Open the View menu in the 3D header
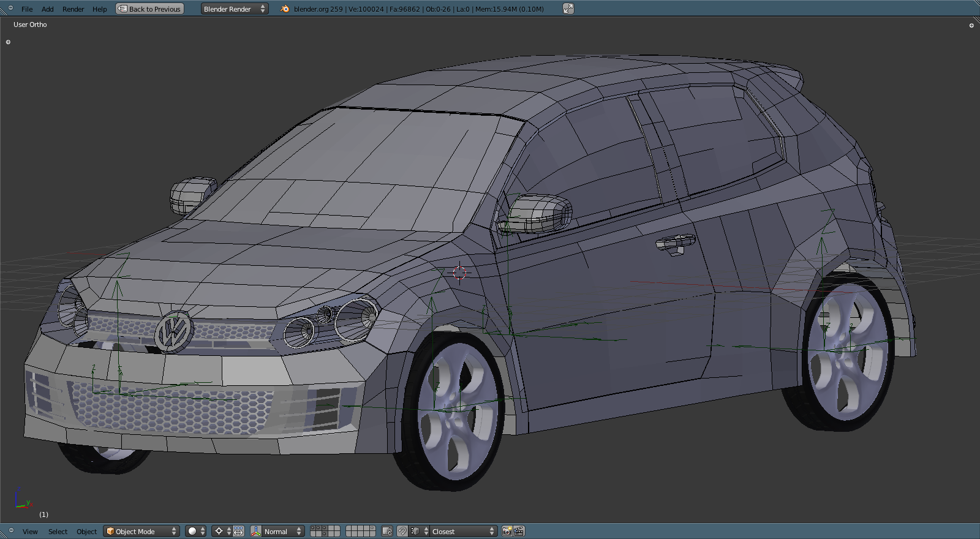The width and height of the screenshot is (980, 539). [x=30, y=532]
